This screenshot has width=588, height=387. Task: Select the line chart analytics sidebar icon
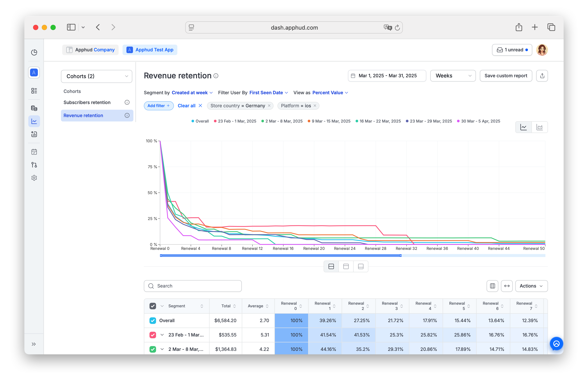coord(34,121)
